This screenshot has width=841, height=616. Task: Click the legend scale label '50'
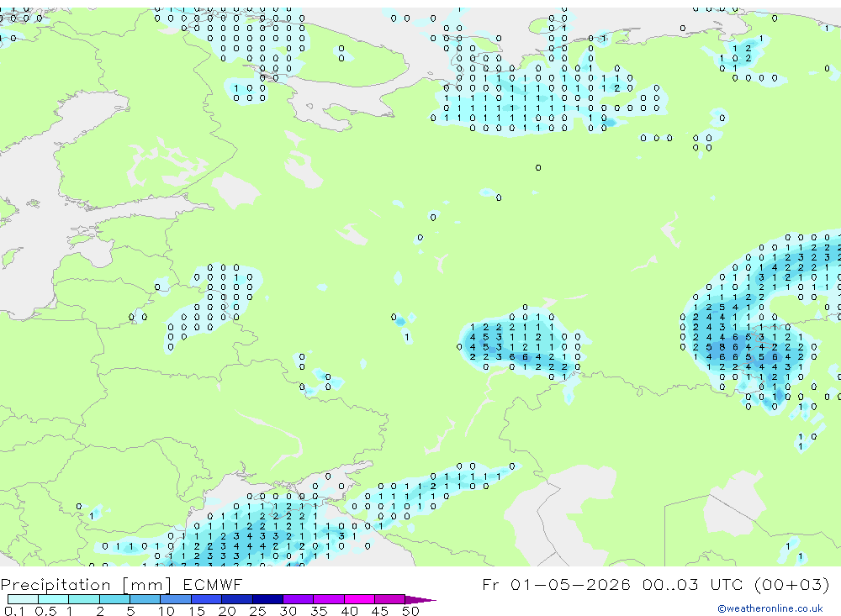click(410, 611)
